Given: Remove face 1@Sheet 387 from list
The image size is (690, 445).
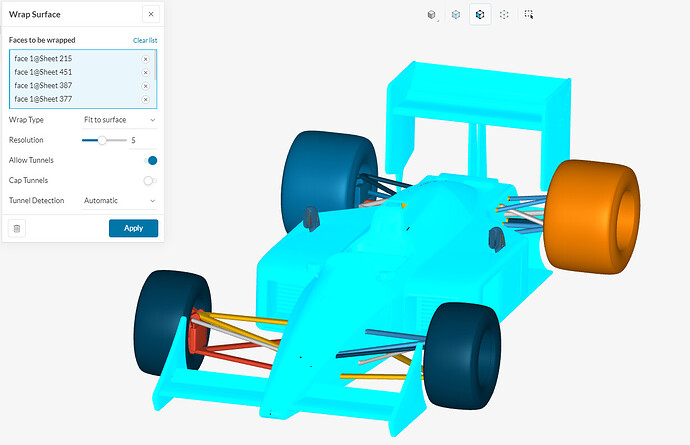Looking at the screenshot, I should (x=146, y=86).
